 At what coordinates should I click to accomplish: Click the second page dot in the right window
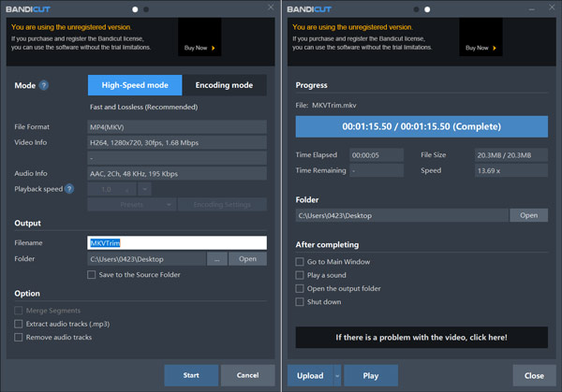(427, 9)
